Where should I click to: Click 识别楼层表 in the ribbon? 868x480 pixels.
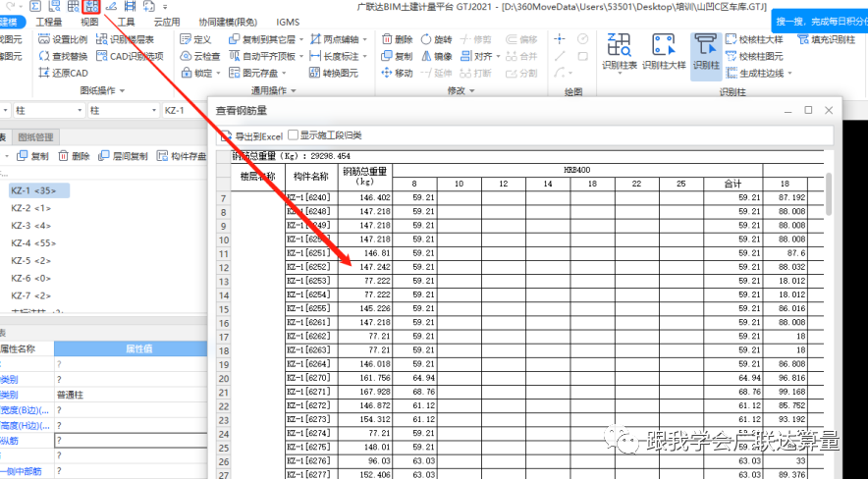[125, 39]
